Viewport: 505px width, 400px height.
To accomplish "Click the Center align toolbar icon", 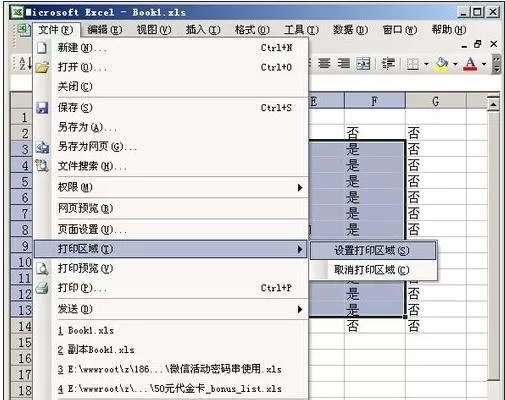I will pos(324,63).
